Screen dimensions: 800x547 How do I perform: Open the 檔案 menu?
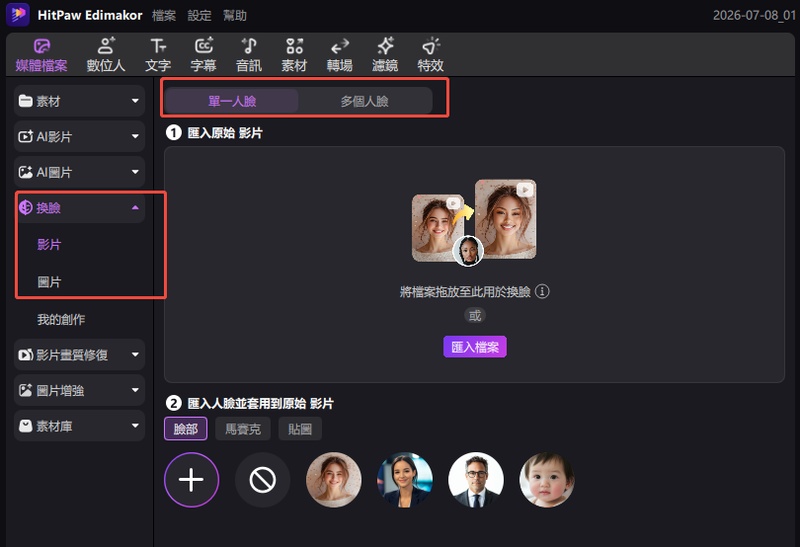point(164,16)
